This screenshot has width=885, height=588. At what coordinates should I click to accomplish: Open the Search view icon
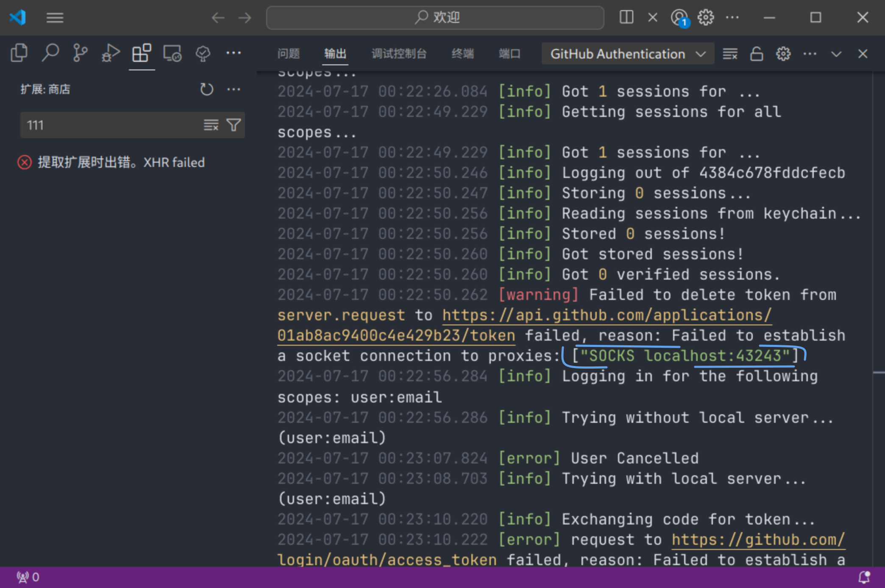[50, 53]
